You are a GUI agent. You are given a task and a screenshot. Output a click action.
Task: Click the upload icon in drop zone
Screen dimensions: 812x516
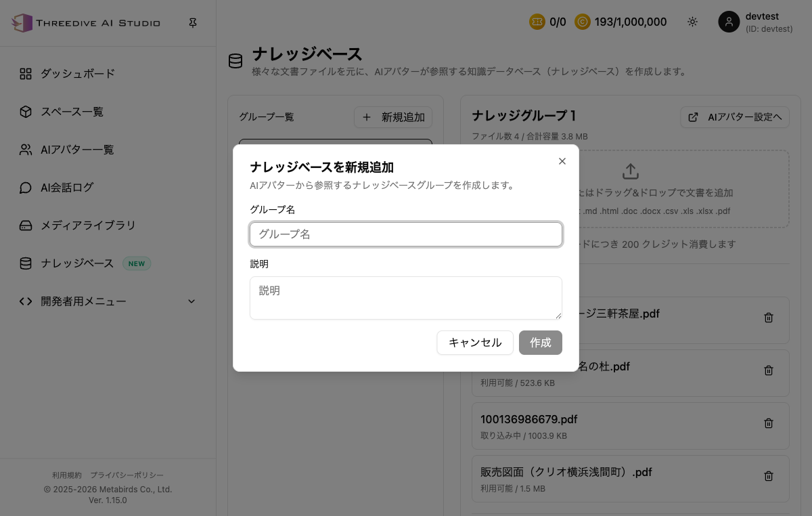pos(631,171)
